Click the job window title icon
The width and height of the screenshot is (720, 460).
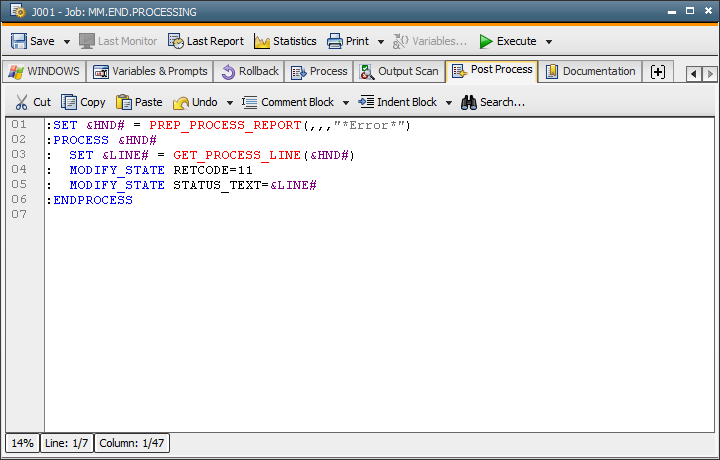17,11
